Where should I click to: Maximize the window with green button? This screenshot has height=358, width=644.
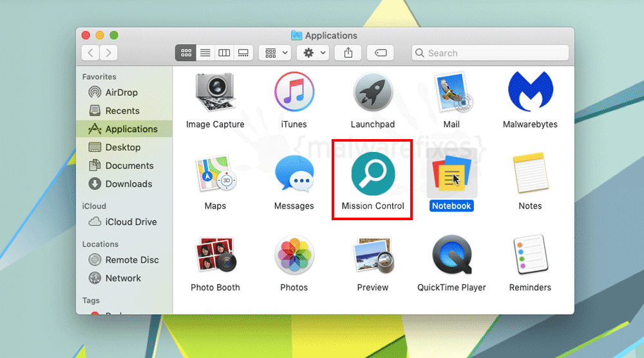point(114,35)
